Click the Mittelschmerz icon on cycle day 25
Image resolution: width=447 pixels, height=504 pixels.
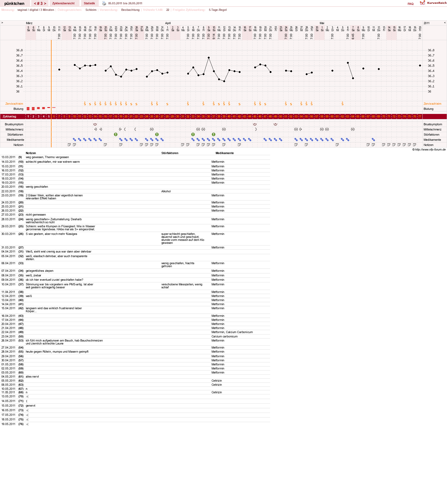coord(152,129)
